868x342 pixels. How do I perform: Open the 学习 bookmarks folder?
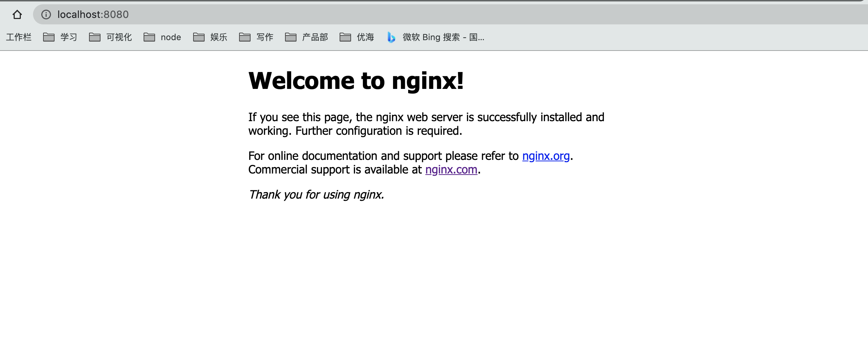coord(60,37)
